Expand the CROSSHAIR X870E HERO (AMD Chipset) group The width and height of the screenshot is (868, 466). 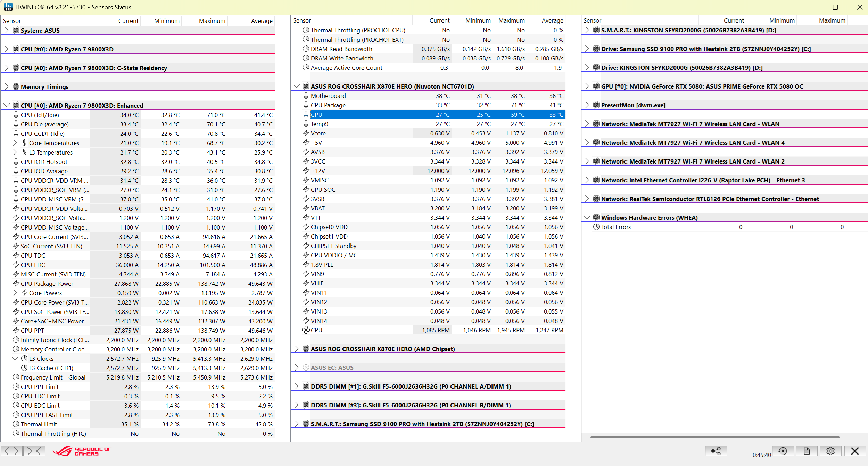pos(297,349)
